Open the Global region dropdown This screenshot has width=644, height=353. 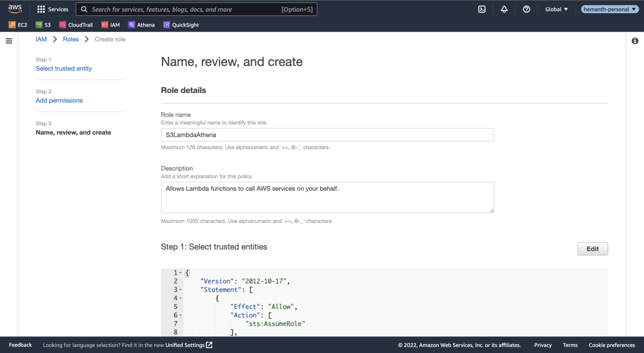(556, 9)
